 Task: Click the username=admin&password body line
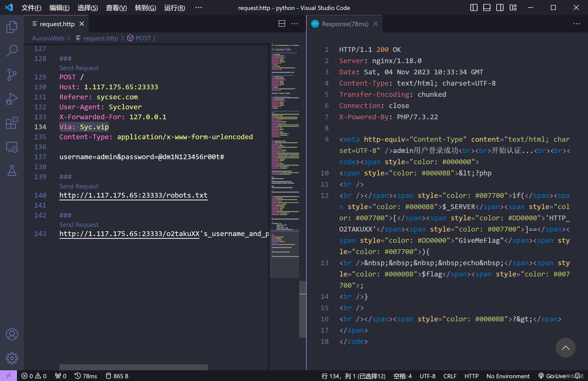[x=142, y=157]
